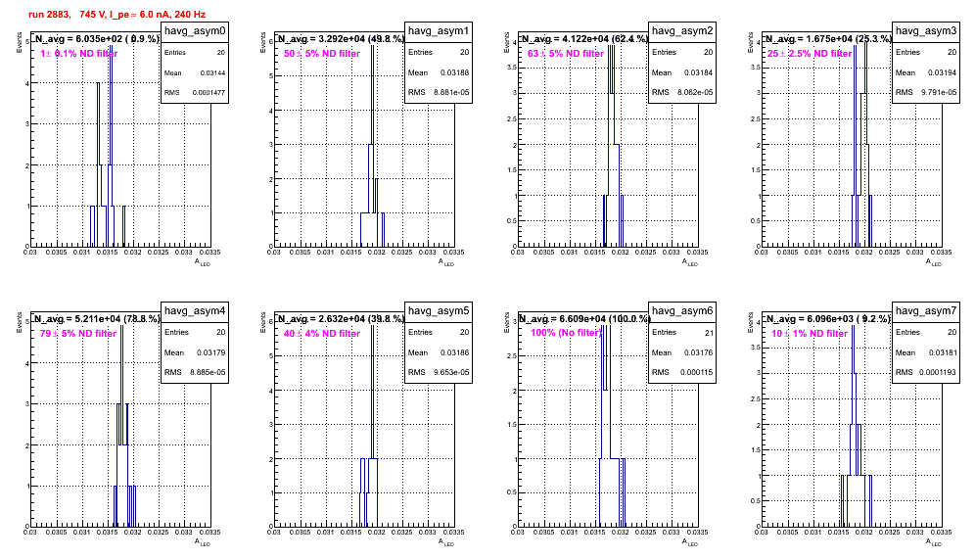This screenshot has height=560, width=975.
Task: Select the RMS 8.885e-05 entry
Action: pyautogui.click(x=195, y=373)
